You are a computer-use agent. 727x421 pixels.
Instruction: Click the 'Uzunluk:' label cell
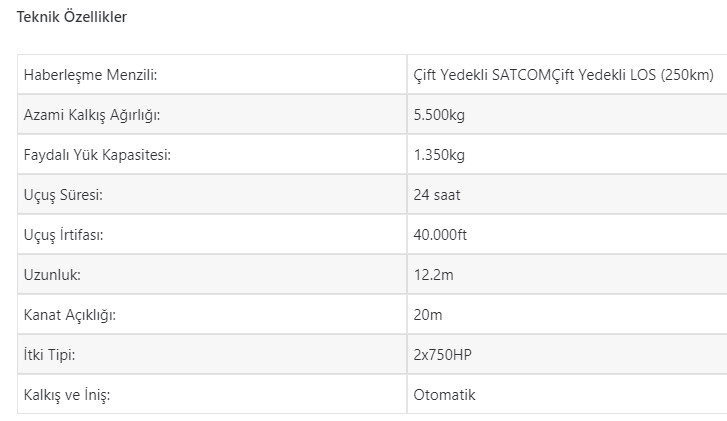(52, 275)
